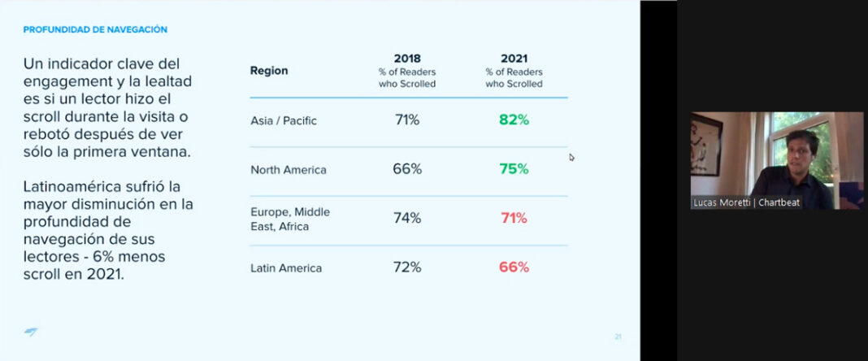Viewport: 868px width, 361px height.
Task: Click the Lucas Moretti | Chartbeat name label
Action: pyautogui.click(x=747, y=202)
